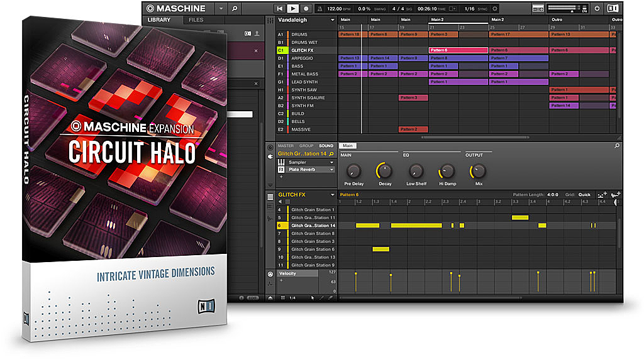Arm recording with the Record button
Viewport: 644px width, 362px height.
[306, 8]
